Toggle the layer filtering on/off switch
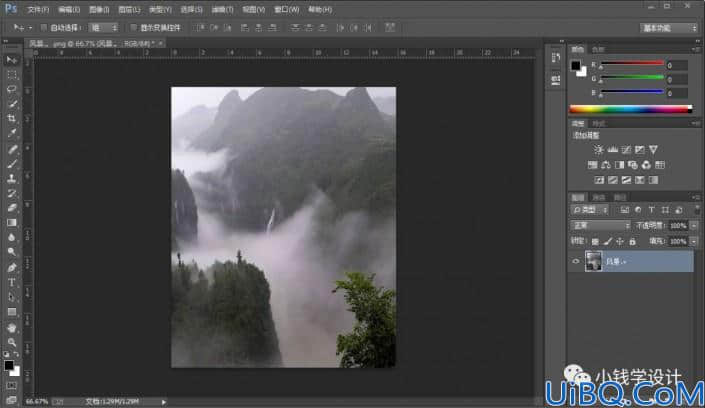The image size is (705, 408). point(697,210)
